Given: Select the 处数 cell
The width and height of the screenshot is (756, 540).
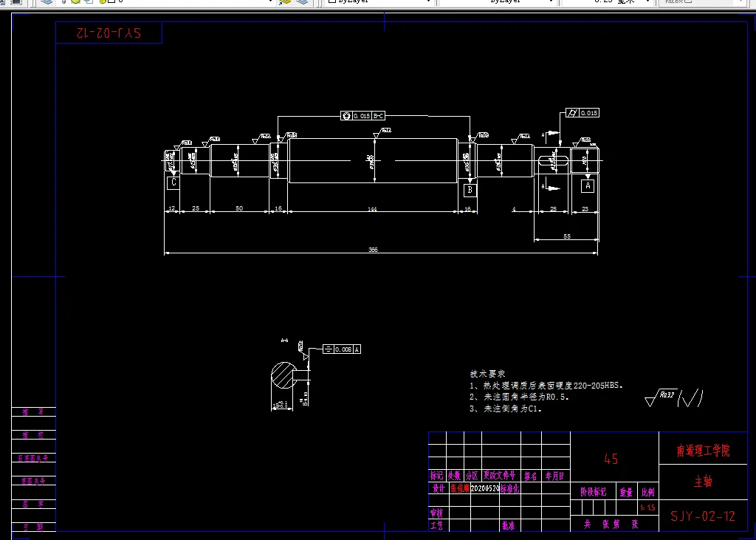Looking at the screenshot, I should point(455,476).
